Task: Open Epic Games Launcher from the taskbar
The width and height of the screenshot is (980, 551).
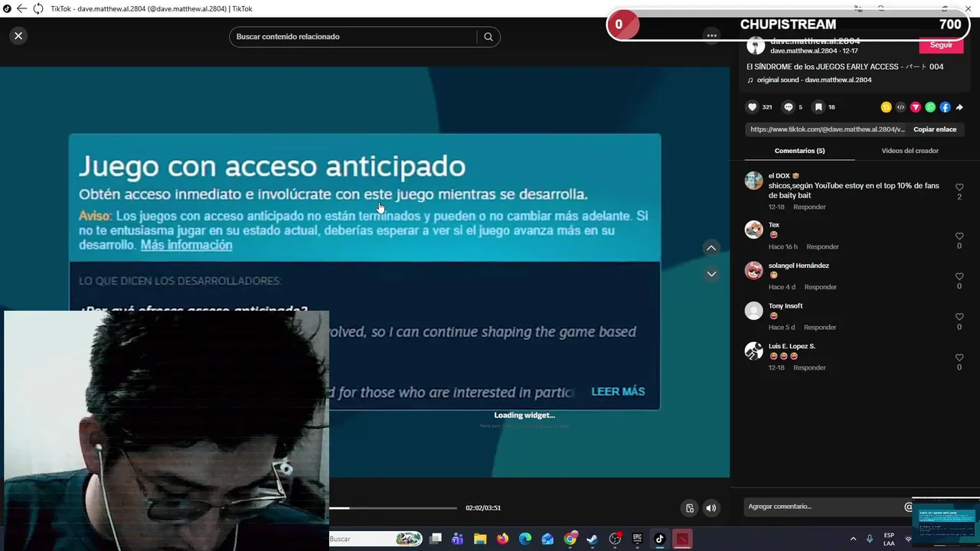Action: pyautogui.click(x=637, y=539)
